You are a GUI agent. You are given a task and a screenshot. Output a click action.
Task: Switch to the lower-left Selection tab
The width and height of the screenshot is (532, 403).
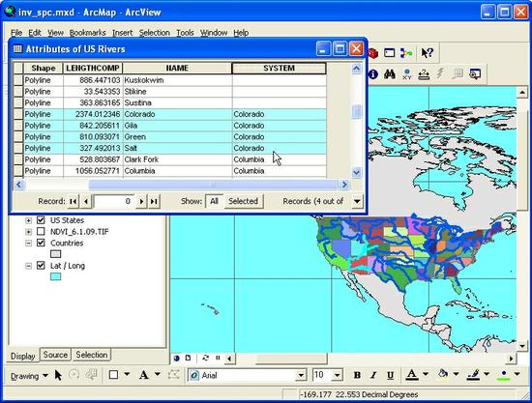pos(92,355)
